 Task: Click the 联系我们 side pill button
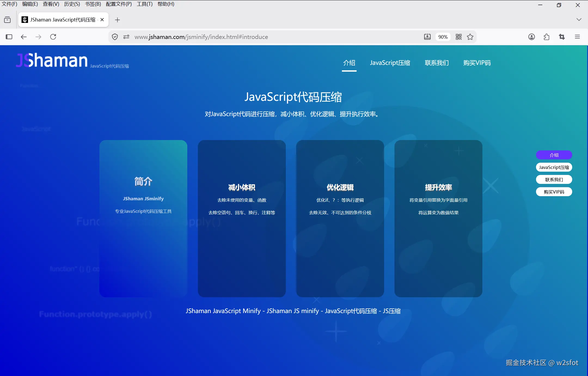pyautogui.click(x=554, y=180)
